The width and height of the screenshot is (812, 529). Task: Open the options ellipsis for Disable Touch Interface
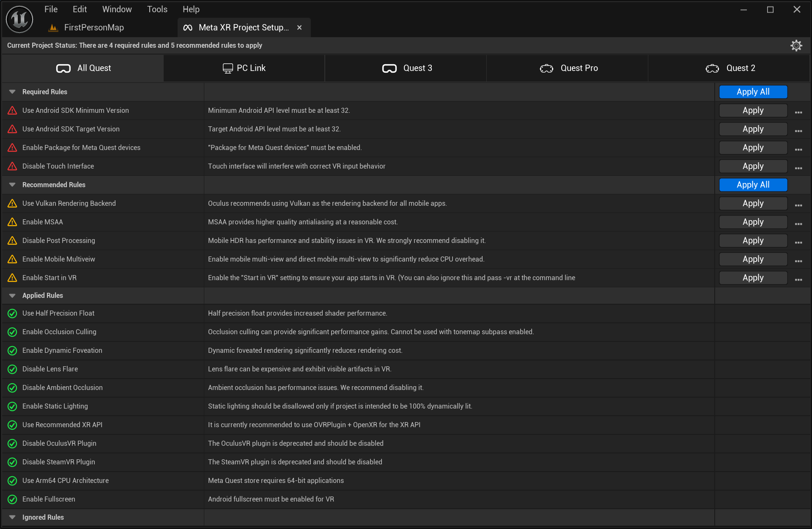click(798, 168)
